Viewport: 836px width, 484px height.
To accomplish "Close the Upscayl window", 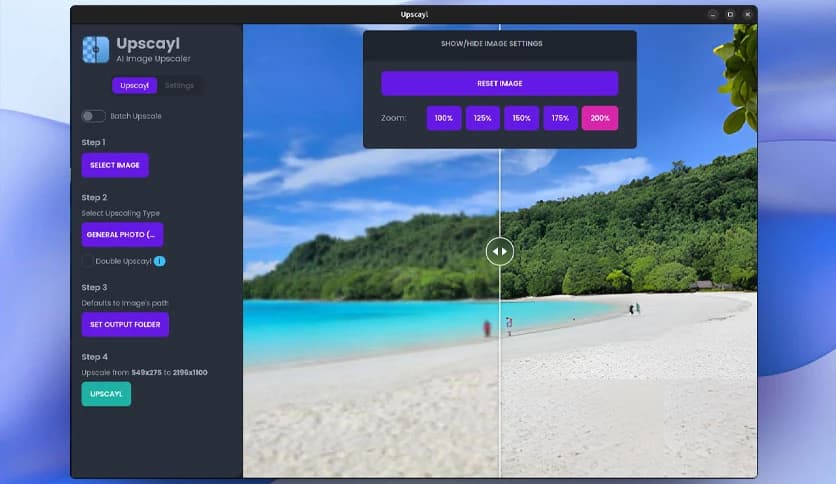I will pos(747,15).
